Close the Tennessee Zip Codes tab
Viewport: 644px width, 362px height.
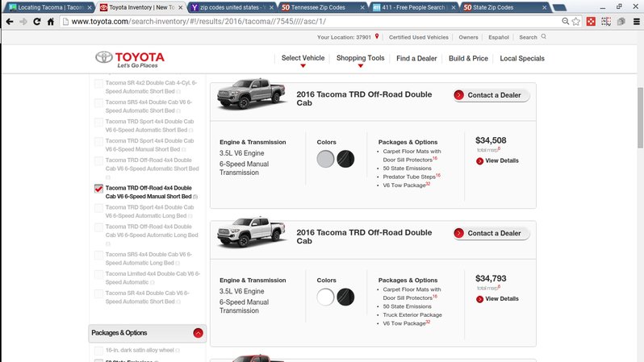click(x=362, y=7)
